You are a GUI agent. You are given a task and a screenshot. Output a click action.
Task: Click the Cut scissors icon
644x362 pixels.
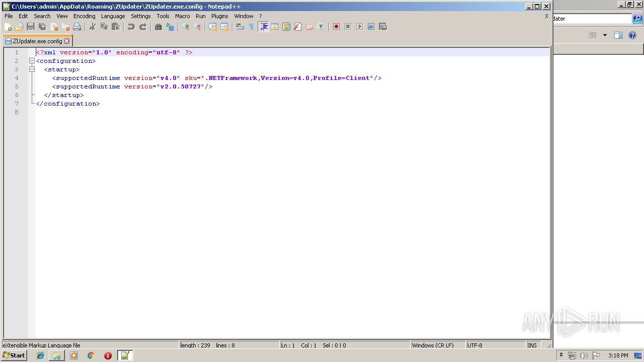click(x=93, y=27)
